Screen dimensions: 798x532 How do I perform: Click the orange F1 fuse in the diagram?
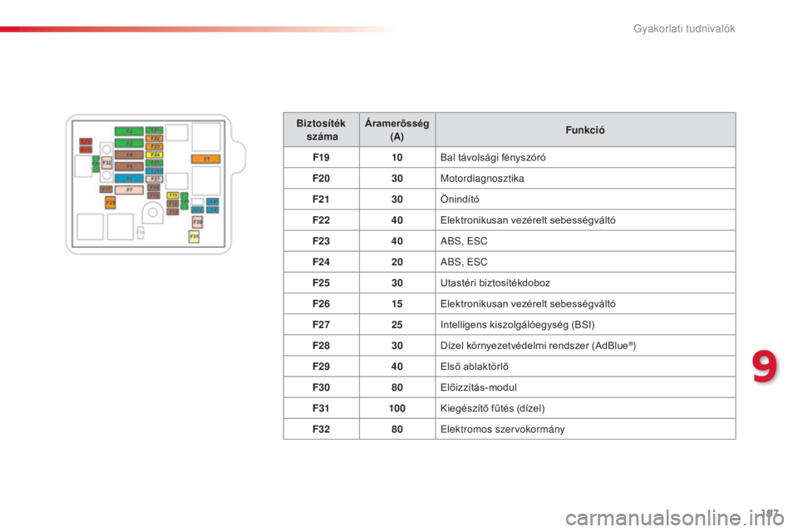tap(205, 159)
